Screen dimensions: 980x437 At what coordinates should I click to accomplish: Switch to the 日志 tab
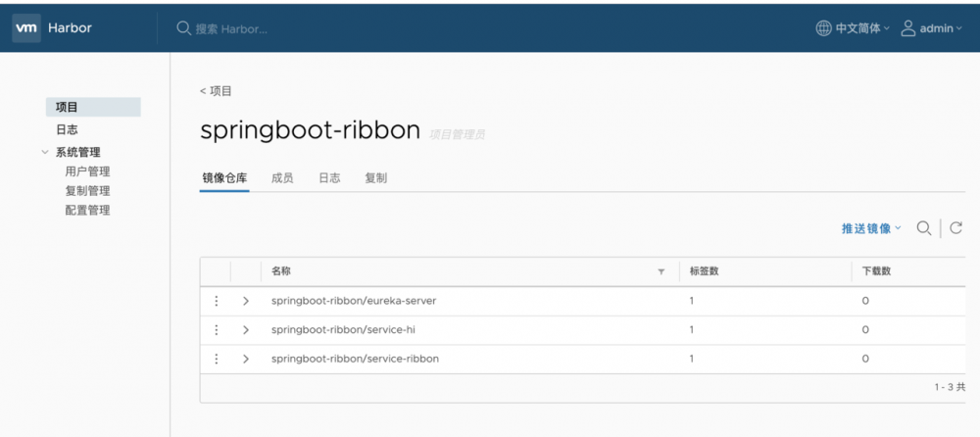[x=329, y=178]
